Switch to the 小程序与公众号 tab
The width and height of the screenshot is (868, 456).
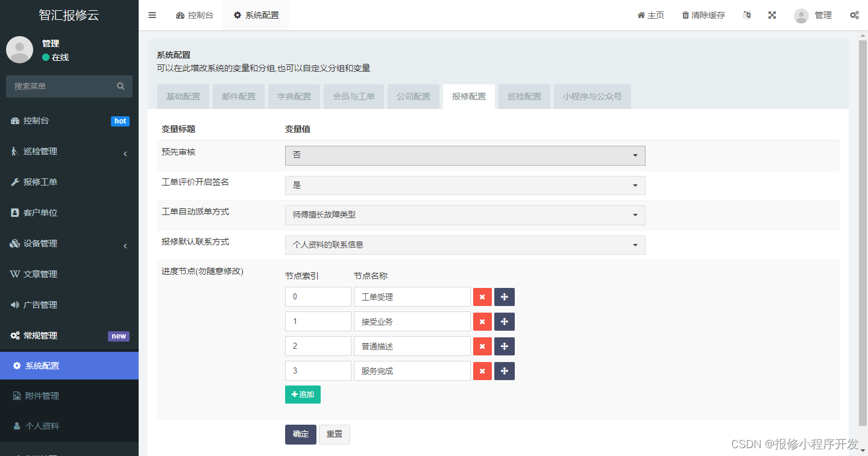pyautogui.click(x=593, y=96)
